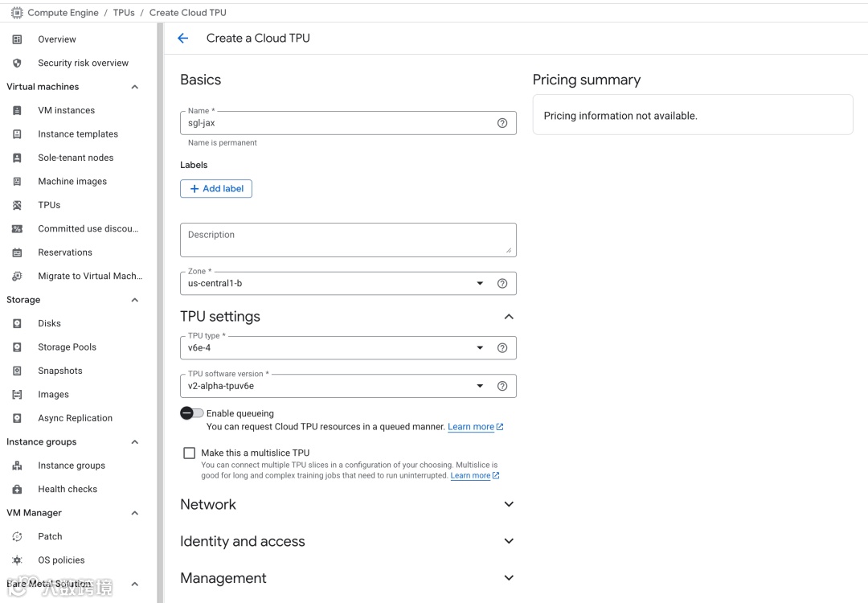Click the Disks icon in Storage section
Viewport: 868px width, 603px height.
pyautogui.click(x=18, y=323)
